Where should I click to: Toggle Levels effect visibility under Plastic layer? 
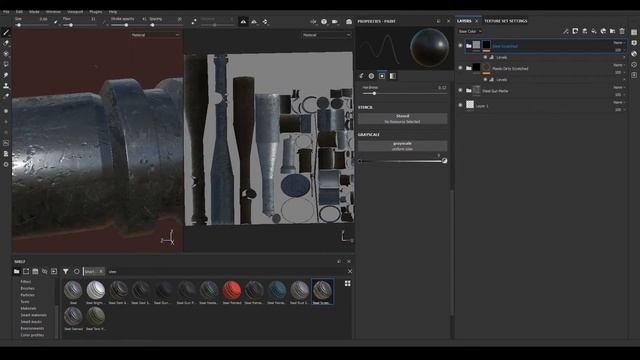[x=485, y=80]
